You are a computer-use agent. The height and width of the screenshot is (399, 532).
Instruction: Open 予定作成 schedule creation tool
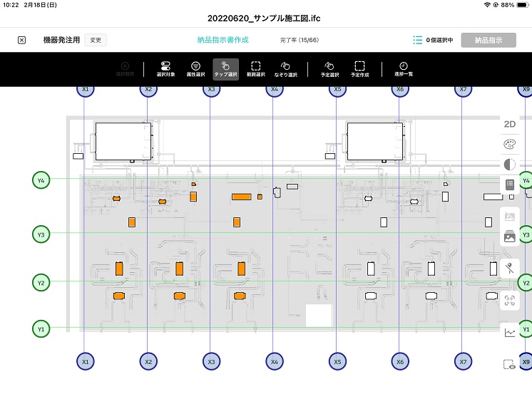[360, 69]
